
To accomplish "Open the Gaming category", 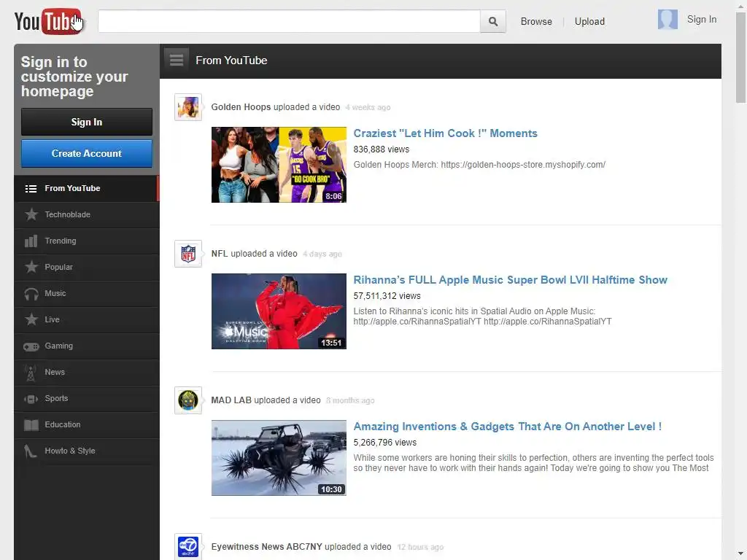I will pos(87,346).
